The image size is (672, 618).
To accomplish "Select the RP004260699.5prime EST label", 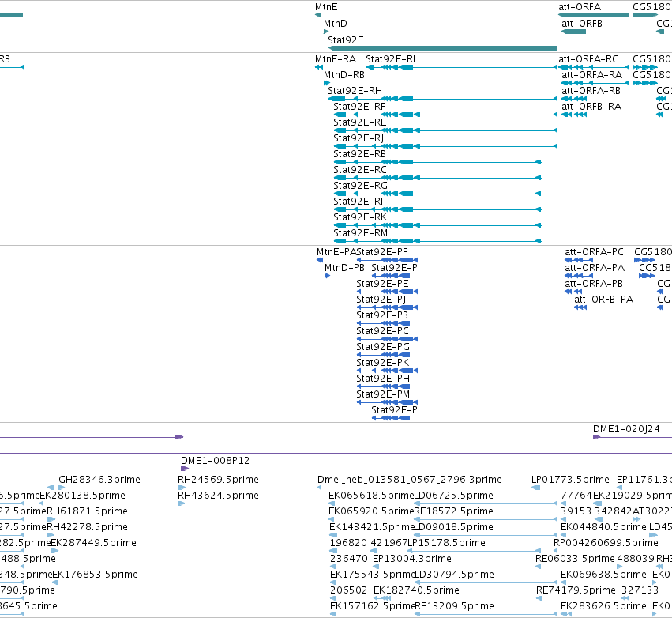I will [606, 544].
